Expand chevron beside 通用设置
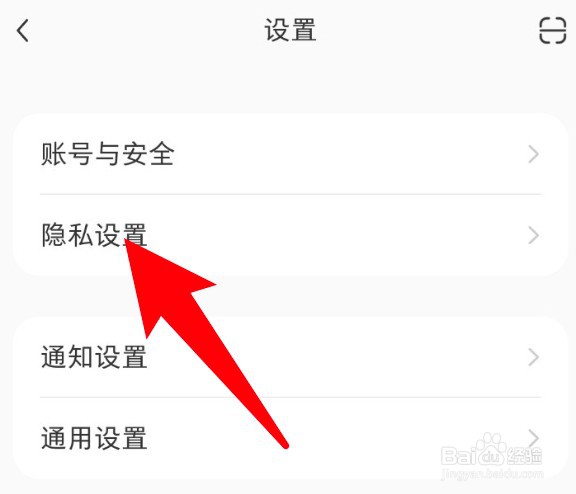This screenshot has height=494, width=576. point(533,438)
